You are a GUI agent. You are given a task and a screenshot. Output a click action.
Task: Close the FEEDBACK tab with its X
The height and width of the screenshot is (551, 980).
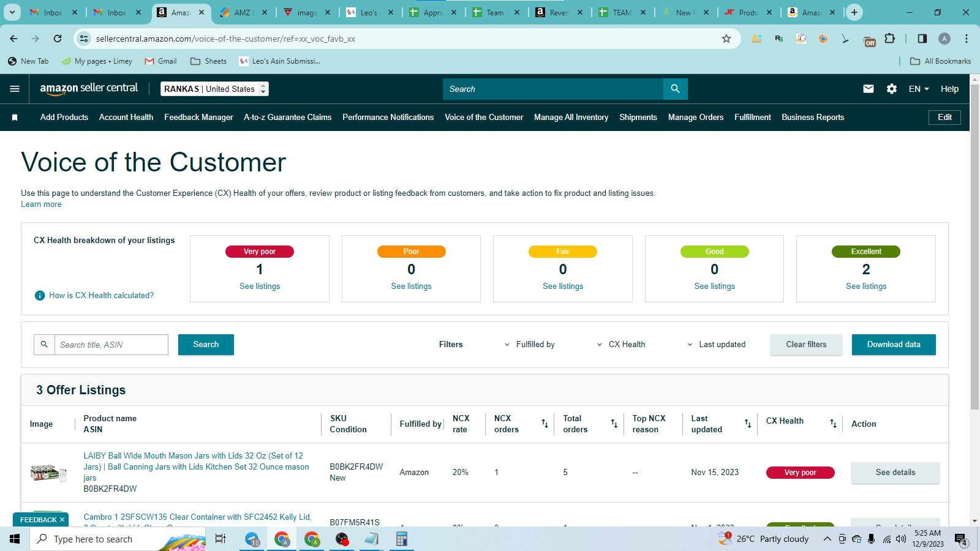[62, 520]
